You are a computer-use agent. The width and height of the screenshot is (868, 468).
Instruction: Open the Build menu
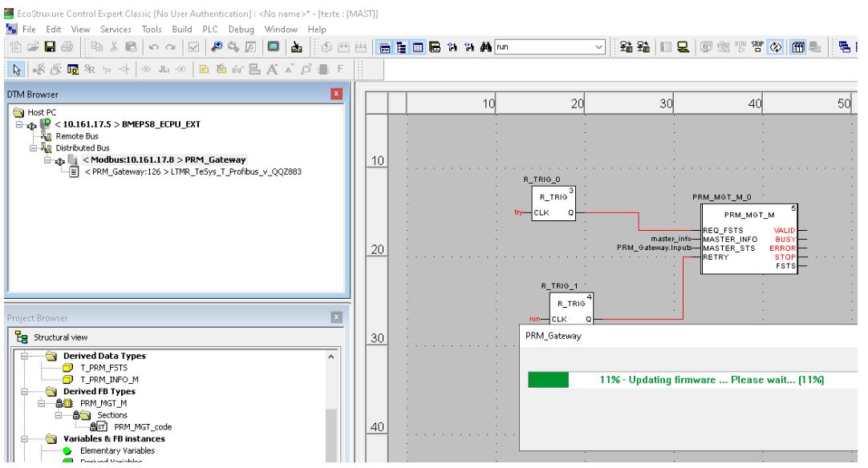182,30
